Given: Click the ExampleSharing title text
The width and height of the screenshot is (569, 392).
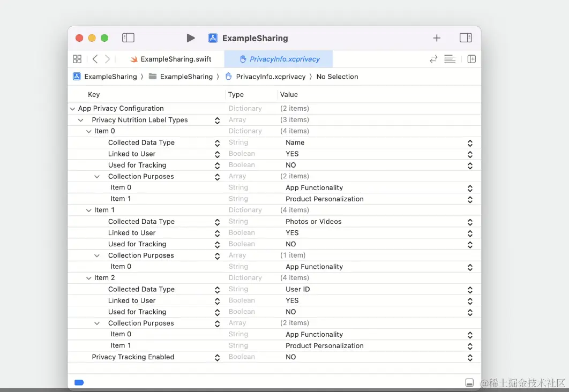Looking at the screenshot, I should [x=255, y=38].
